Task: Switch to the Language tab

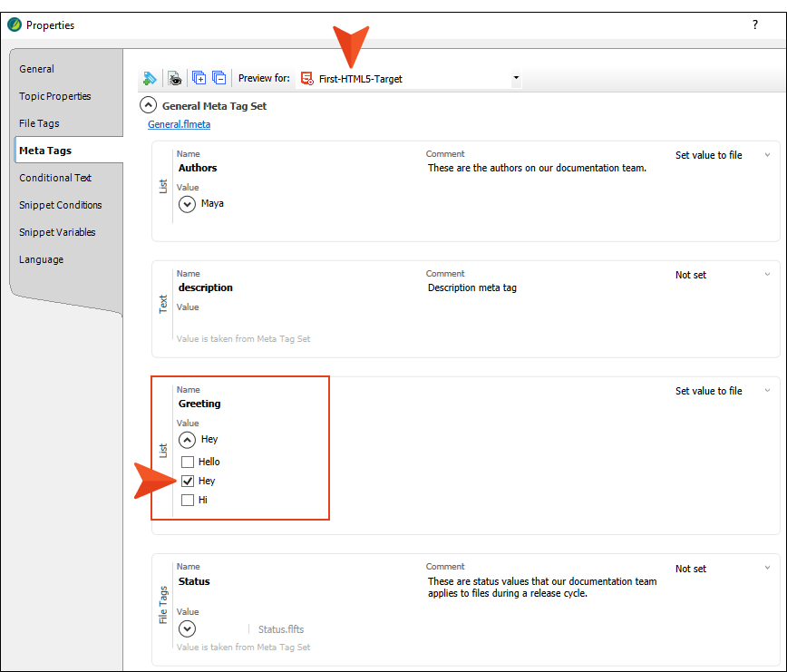Action: point(41,259)
